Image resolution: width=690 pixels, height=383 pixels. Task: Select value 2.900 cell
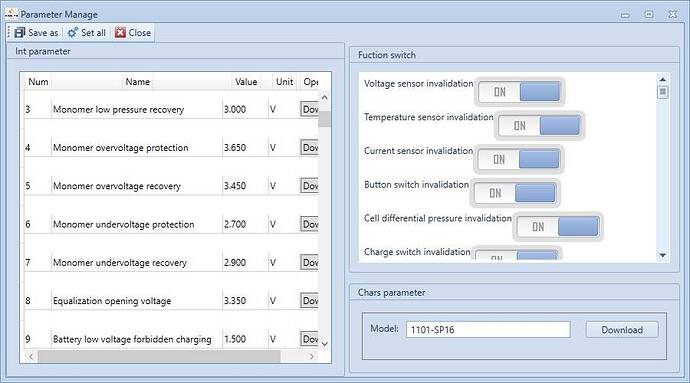(x=235, y=262)
